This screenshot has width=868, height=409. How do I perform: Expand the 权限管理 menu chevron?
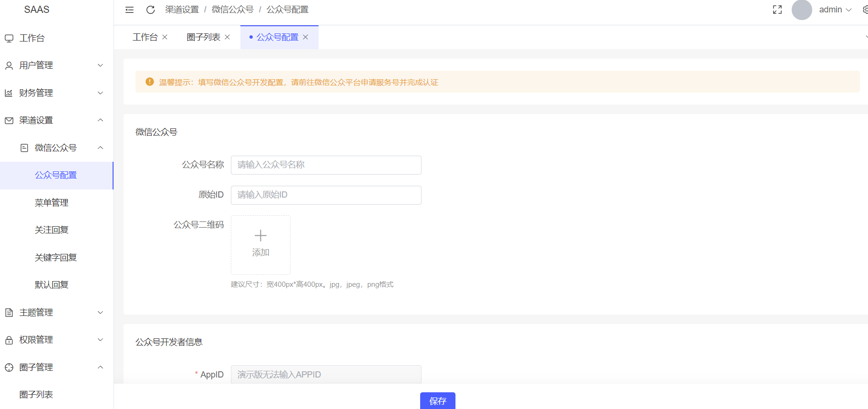point(100,340)
